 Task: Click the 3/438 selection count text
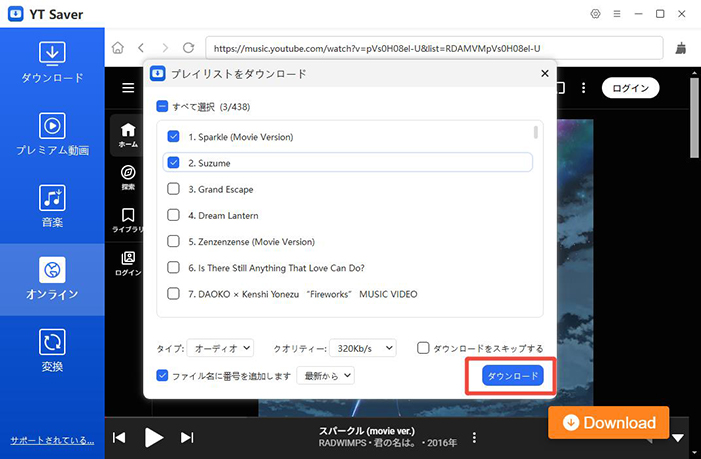[235, 107]
